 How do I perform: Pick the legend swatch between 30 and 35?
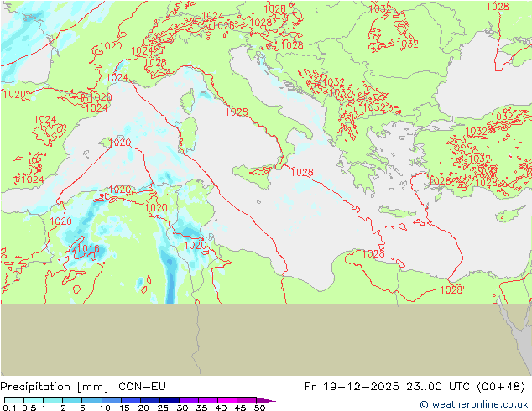point(189,400)
